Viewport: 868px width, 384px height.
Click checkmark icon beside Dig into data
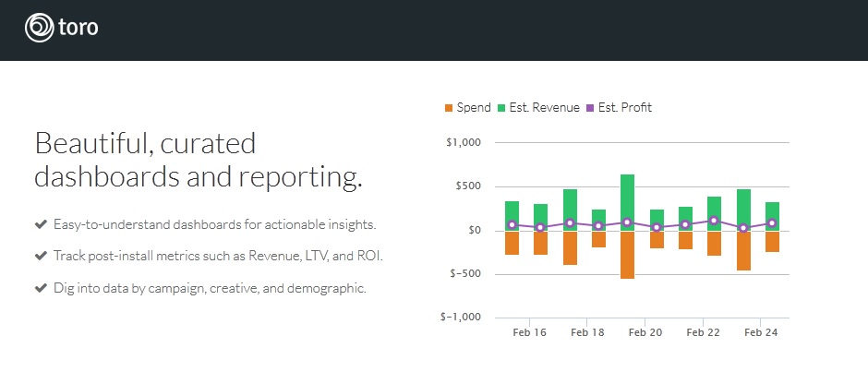[41, 288]
